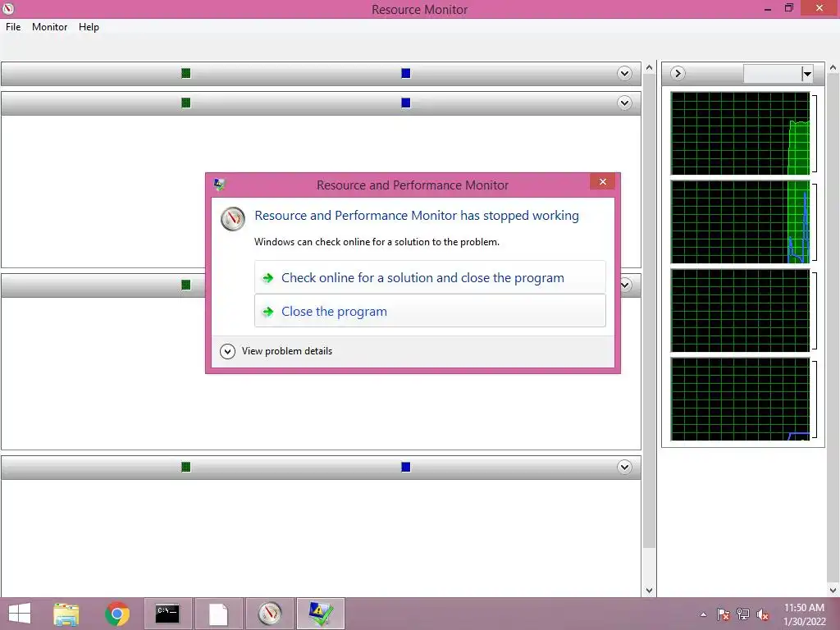Screen dimensions: 840x630
Task: Select the graph showing green fill and blue line
Action: (x=741, y=221)
